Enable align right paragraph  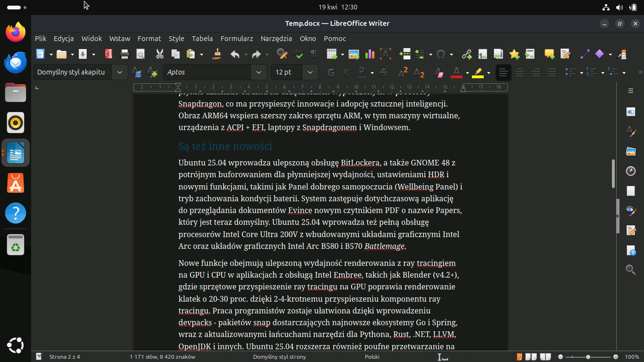[x=536, y=73]
